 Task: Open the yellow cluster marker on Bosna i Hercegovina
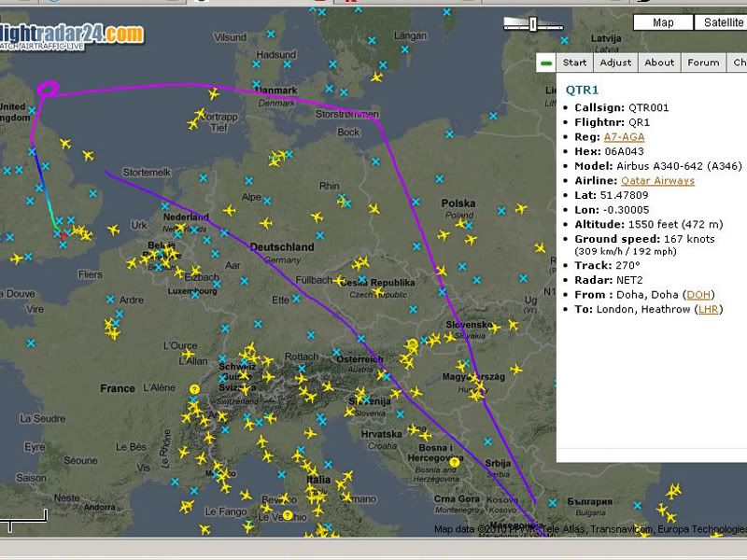click(455, 462)
